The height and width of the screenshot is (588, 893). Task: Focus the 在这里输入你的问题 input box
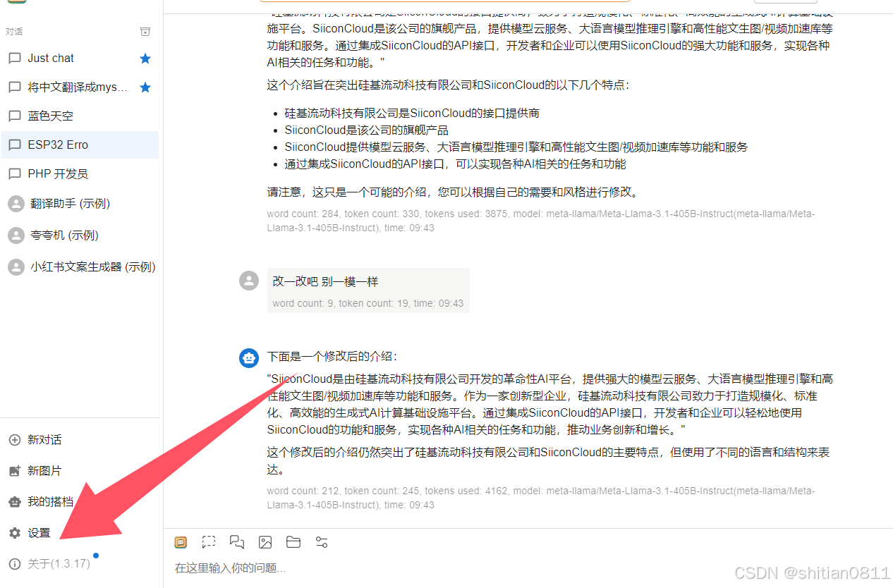[x=528, y=568]
